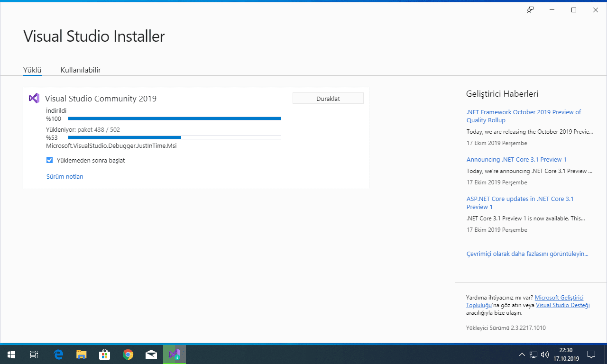
Task: Click the 'Microsoft.VisualStudio.Debugger.JustInTime.Msi' package name
Action: (x=111, y=146)
